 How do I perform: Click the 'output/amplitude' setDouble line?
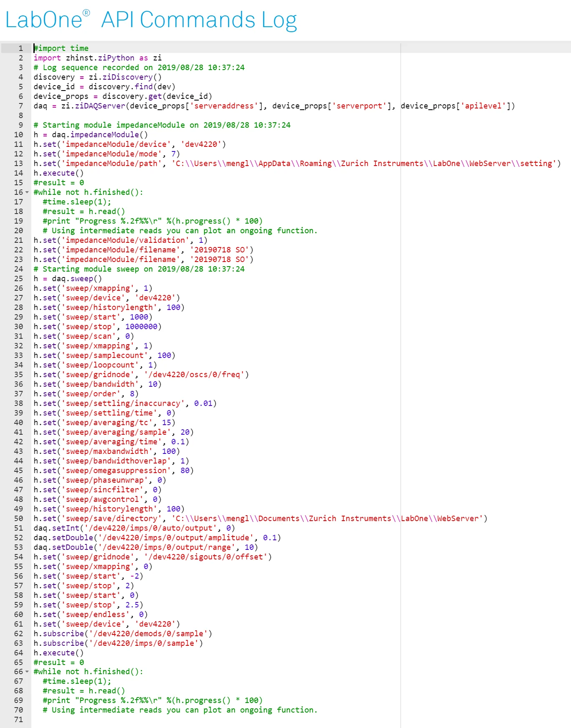pyautogui.click(x=157, y=538)
